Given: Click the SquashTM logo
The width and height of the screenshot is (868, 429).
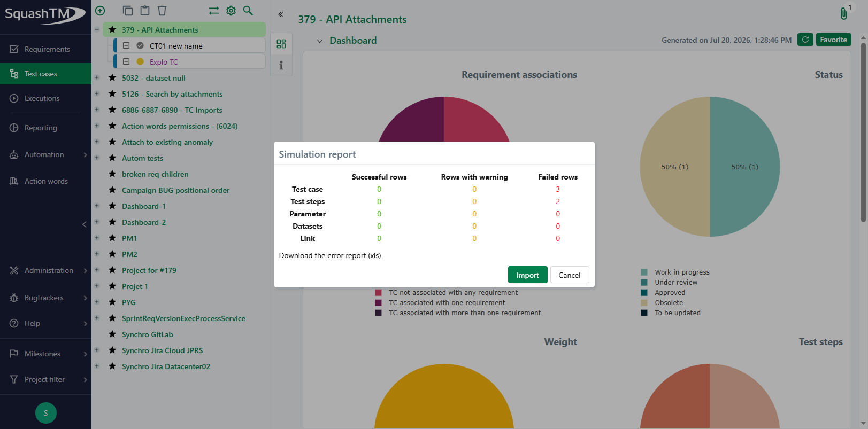Looking at the screenshot, I should pos(45,14).
